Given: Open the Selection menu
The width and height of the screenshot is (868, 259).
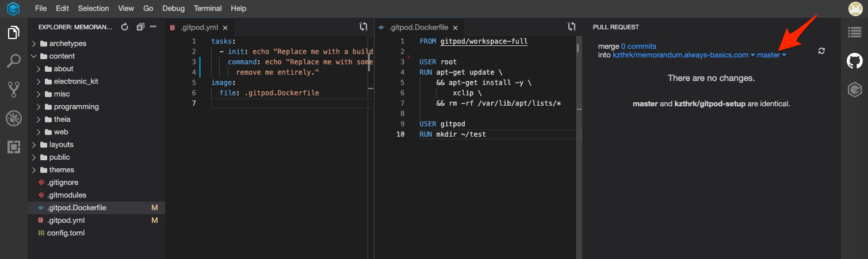Looking at the screenshot, I should [x=93, y=9].
